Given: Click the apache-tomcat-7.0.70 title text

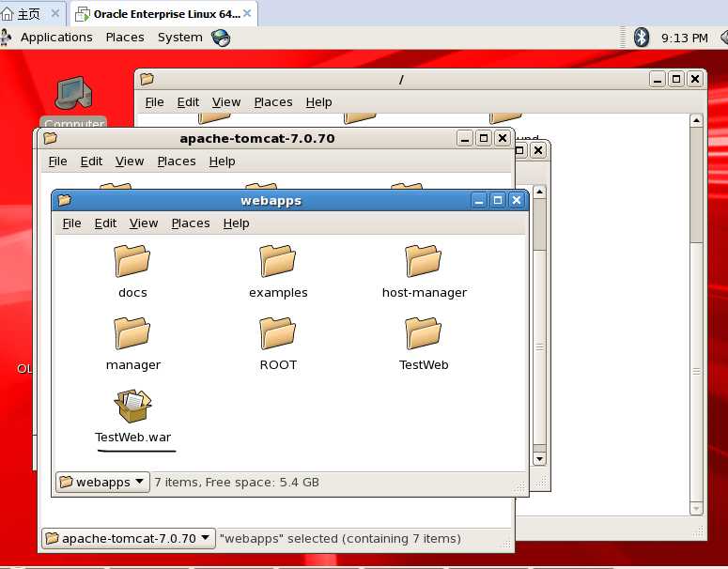Looking at the screenshot, I should coord(257,138).
